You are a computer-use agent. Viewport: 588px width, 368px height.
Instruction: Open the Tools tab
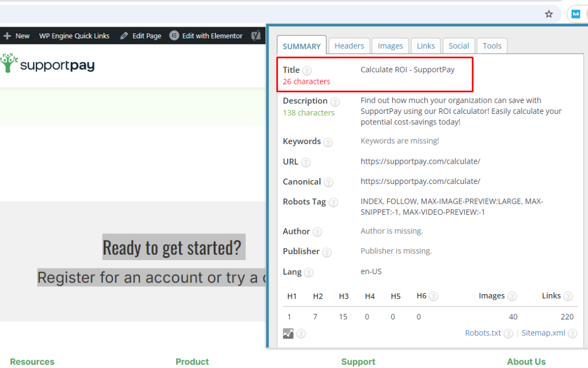[492, 46]
